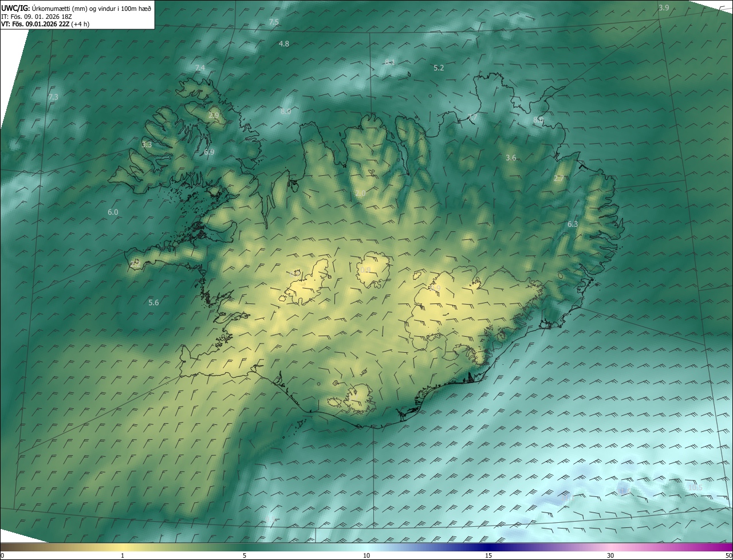The width and height of the screenshot is (733, 560).
Task: Click the 7.7 precipitation value
Action: pyautogui.click(x=472, y=117)
